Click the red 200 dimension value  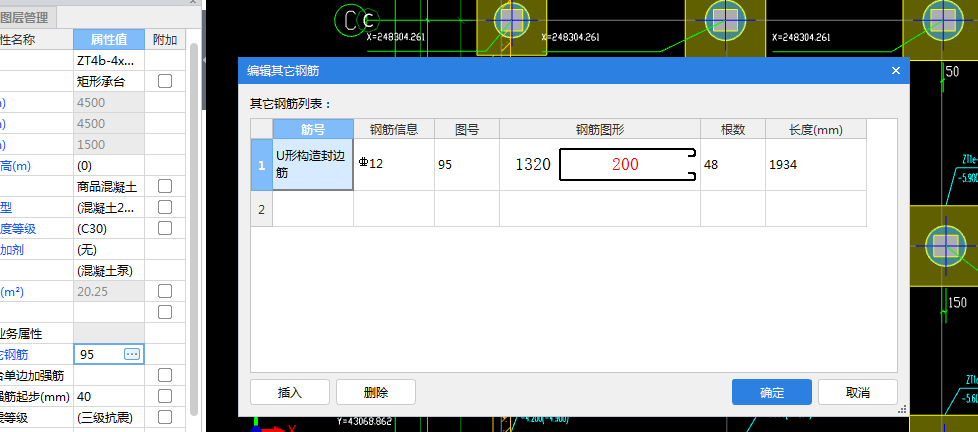pos(625,165)
